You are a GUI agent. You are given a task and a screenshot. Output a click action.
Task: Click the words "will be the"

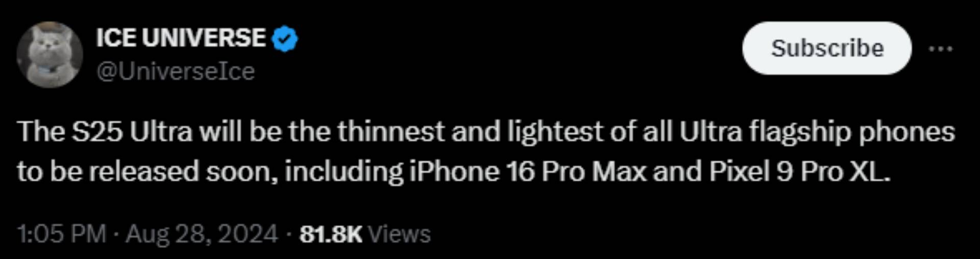click(x=265, y=132)
